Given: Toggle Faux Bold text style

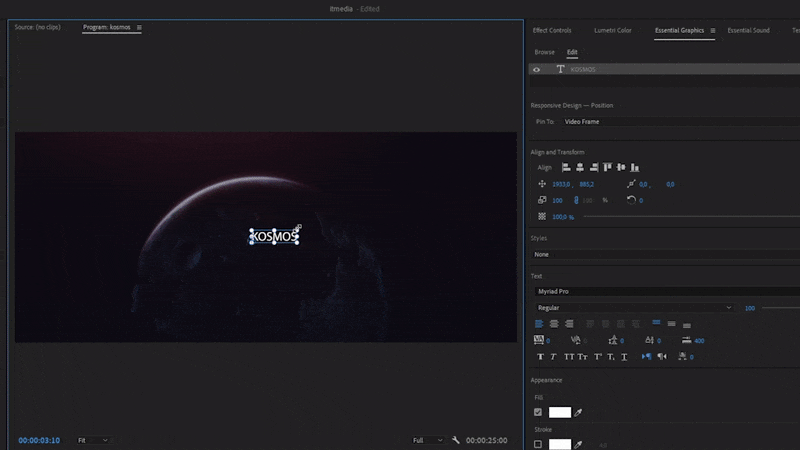Looking at the screenshot, I should click(540, 357).
